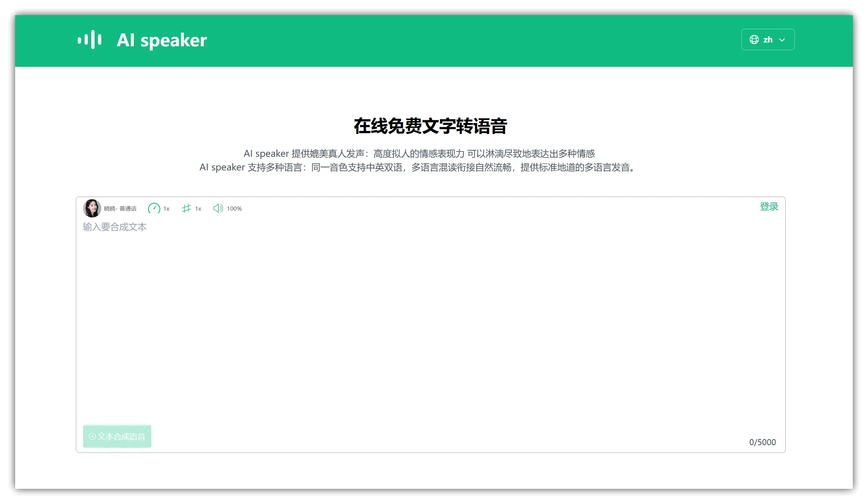Click the AI speaker brand title
This screenshot has height=504, width=868.
162,40
